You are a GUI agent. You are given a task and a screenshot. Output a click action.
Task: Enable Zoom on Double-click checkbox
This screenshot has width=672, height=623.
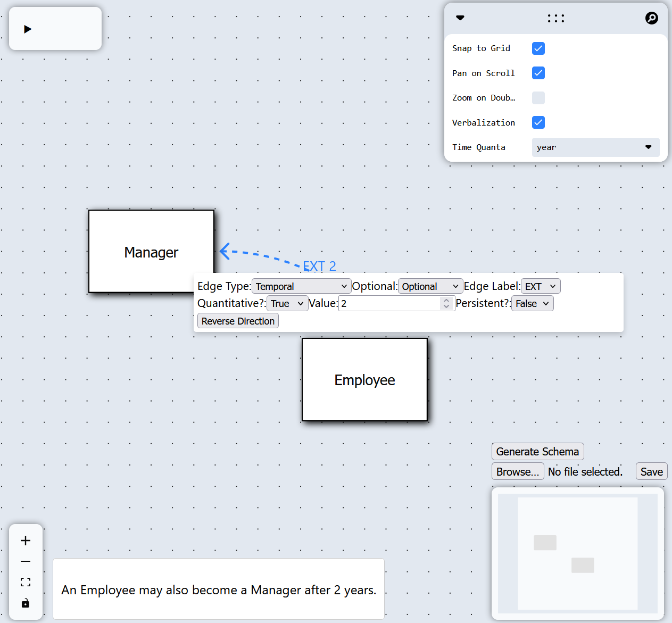[538, 98]
